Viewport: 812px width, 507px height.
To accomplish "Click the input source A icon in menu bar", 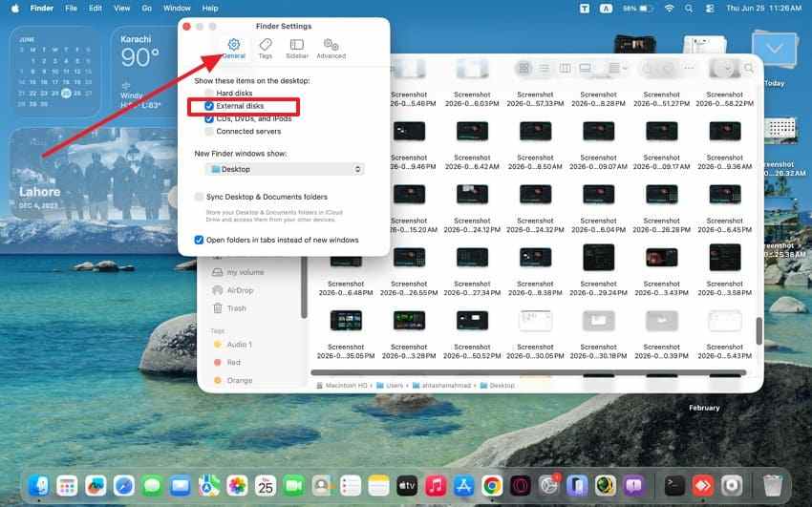I will [606, 9].
